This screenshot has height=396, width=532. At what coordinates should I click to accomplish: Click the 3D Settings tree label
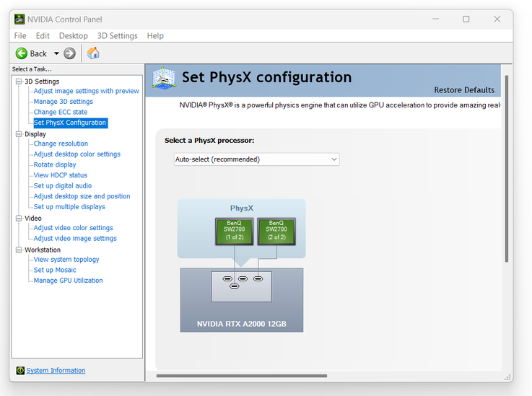(x=42, y=82)
